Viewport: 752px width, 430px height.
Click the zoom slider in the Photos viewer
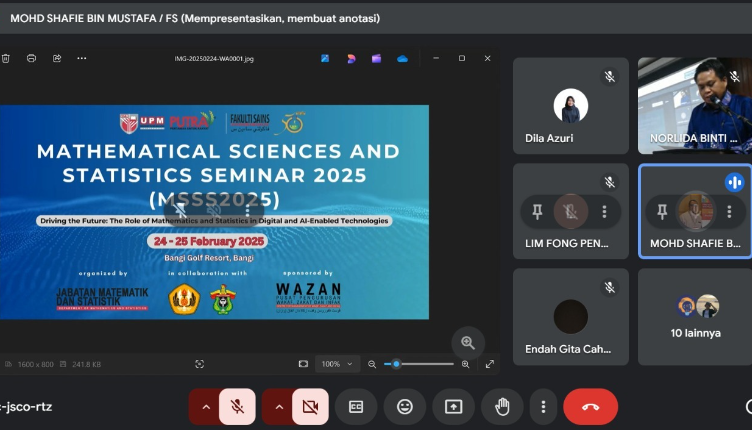click(420, 364)
